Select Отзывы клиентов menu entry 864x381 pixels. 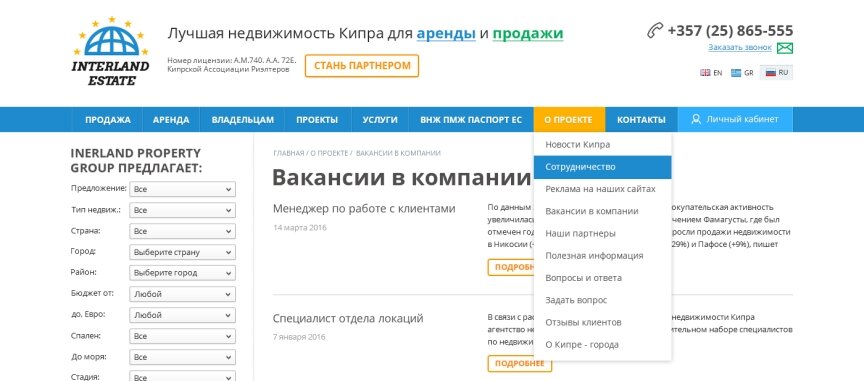[602, 322]
